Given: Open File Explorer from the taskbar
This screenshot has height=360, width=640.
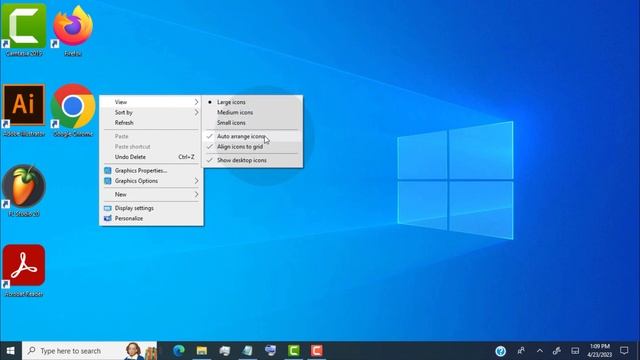Looking at the screenshot, I should pos(202,351).
